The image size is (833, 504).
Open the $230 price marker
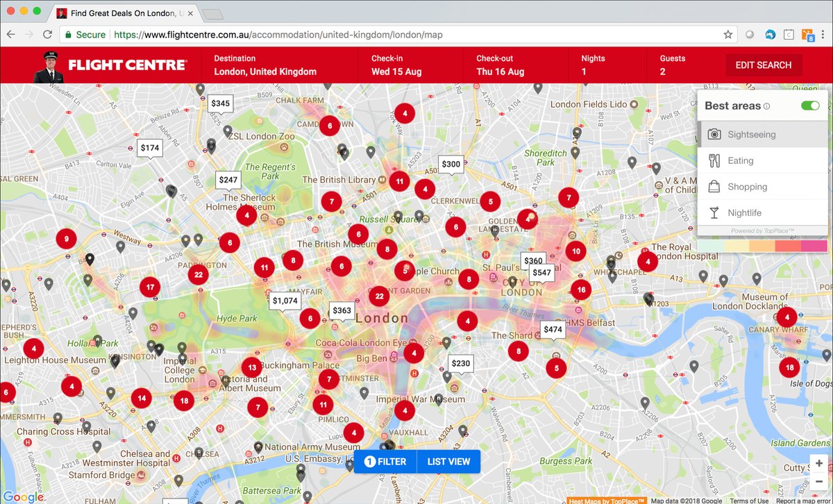pyautogui.click(x=461, y=364)
